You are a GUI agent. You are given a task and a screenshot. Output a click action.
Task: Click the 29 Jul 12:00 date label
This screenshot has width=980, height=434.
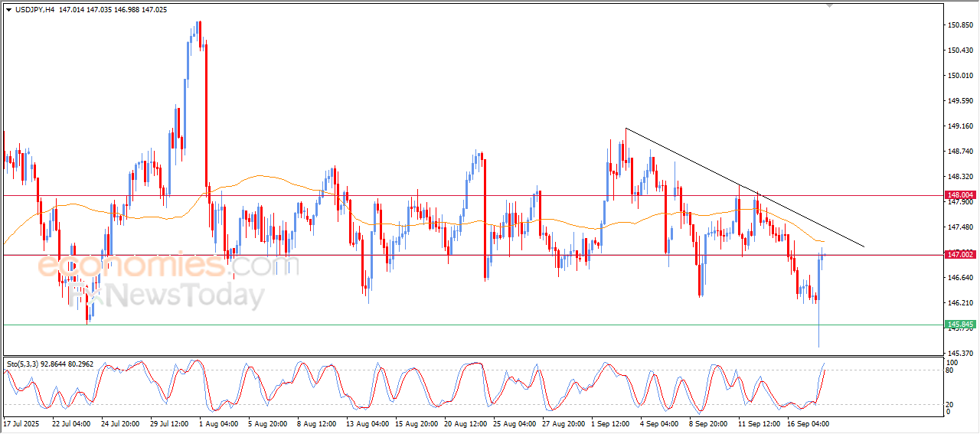click(168, 423)
